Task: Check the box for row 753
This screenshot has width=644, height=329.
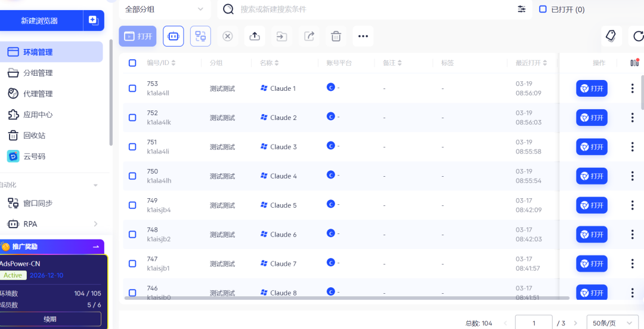Action: click(x=132, y=88)
